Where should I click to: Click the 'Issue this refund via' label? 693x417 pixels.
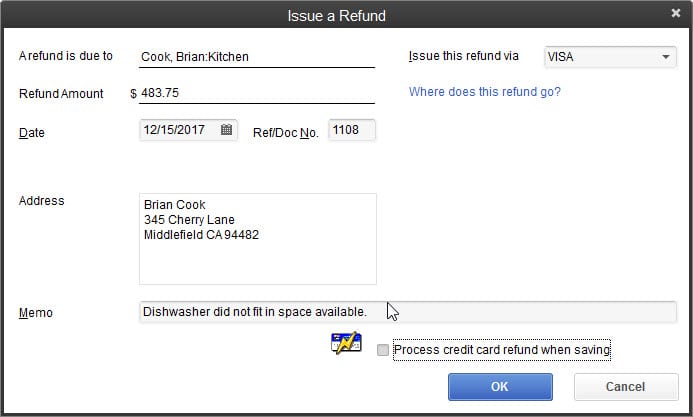point(463,57)
